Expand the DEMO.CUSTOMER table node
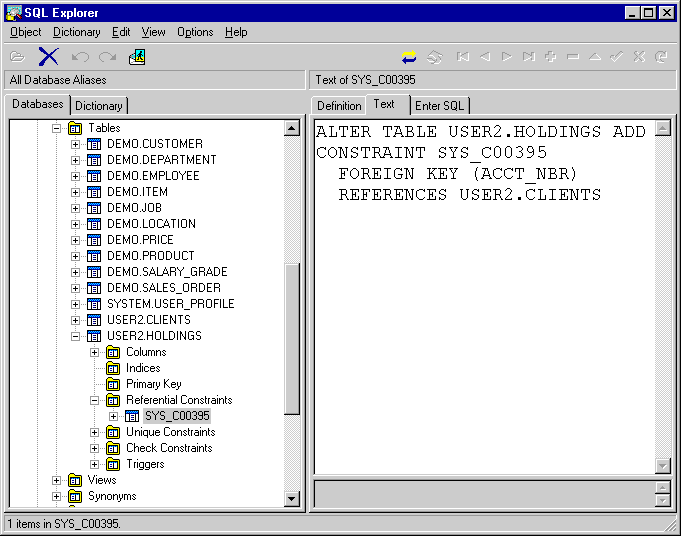This screenshot has width=681, height=536. coord(76,144)
